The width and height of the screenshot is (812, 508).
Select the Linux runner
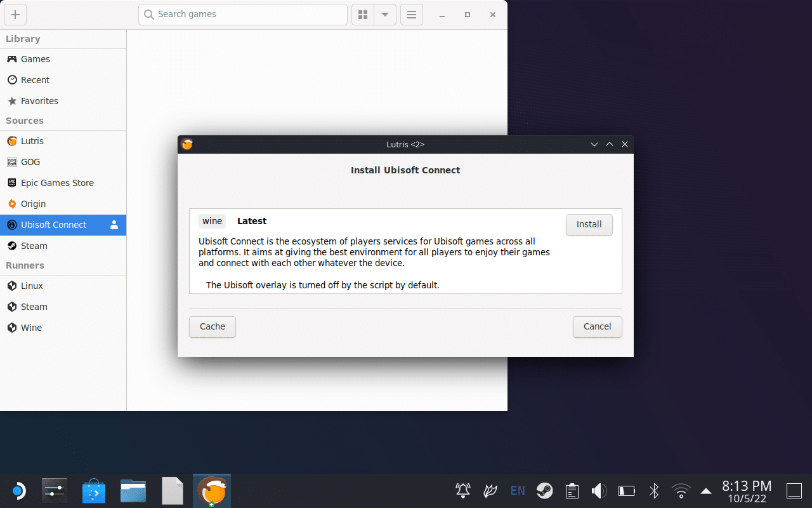coord(63,286)
